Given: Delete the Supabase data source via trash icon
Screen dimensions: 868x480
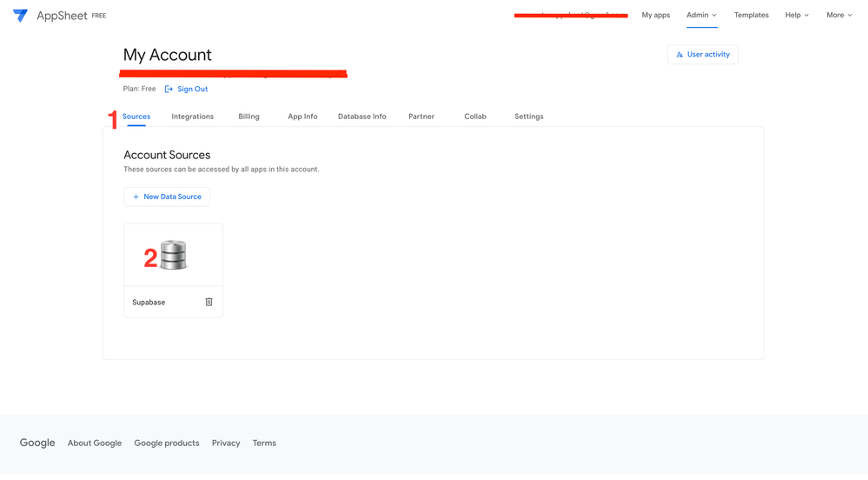Looking at the screenshot, I should click(x=209, y=302).
